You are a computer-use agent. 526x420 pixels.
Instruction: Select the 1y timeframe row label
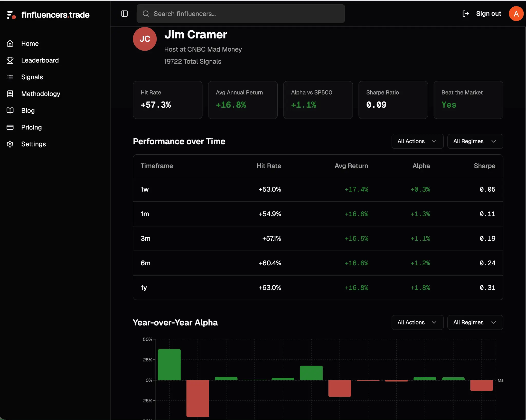[144, 288]
